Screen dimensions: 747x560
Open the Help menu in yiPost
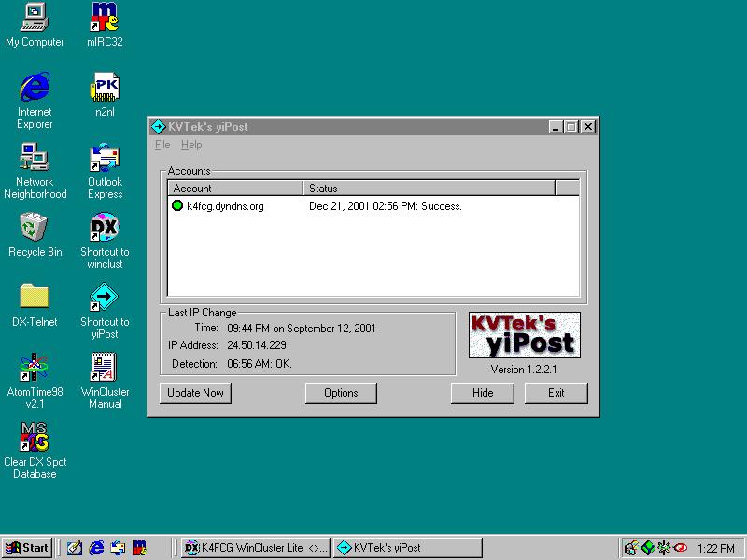[x=191, y=146]
